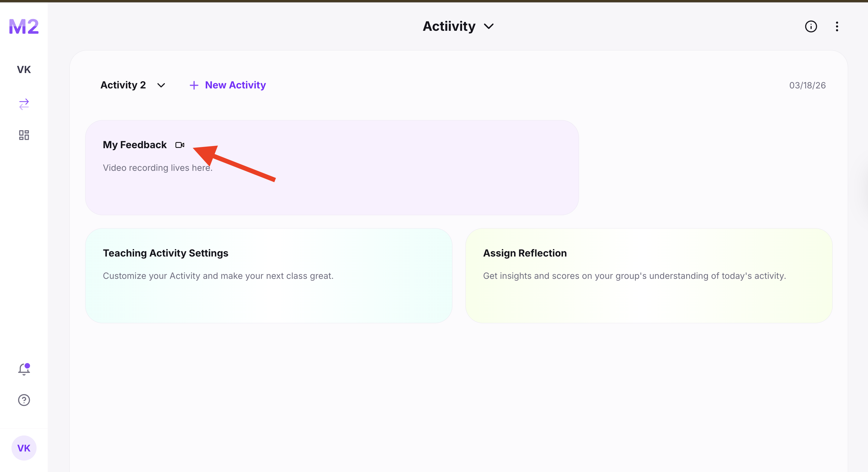Click the video camera icon beside My Feedback
The width and height of the screenshot is (868, 472).
coord(180,145)
